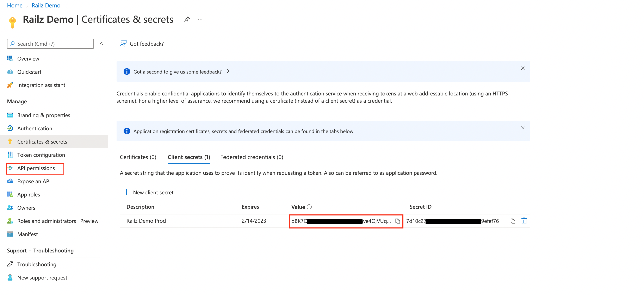Click the Value column info icon
The image size is (644, 295).
coord(309,207)
